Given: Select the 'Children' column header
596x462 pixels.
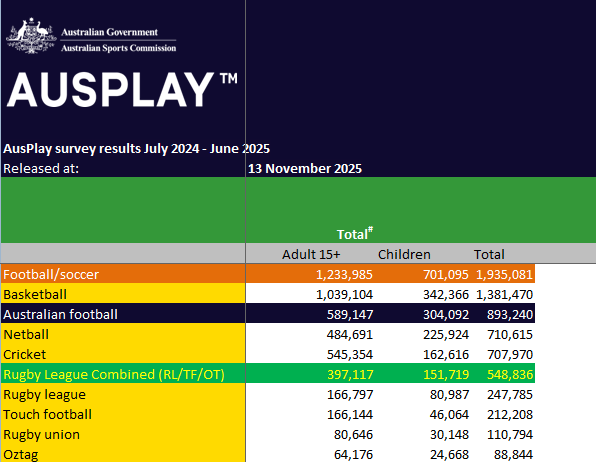Looking at the screenshot, I should [404, 254].
